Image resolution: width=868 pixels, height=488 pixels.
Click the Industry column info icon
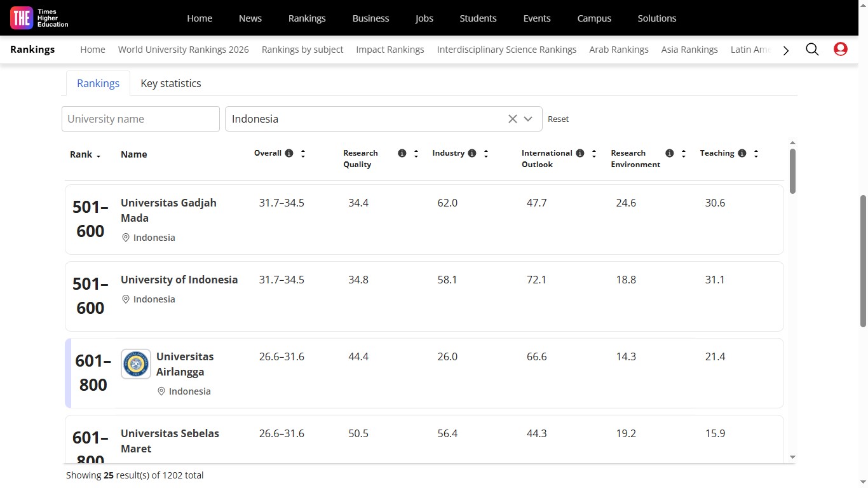472,153
